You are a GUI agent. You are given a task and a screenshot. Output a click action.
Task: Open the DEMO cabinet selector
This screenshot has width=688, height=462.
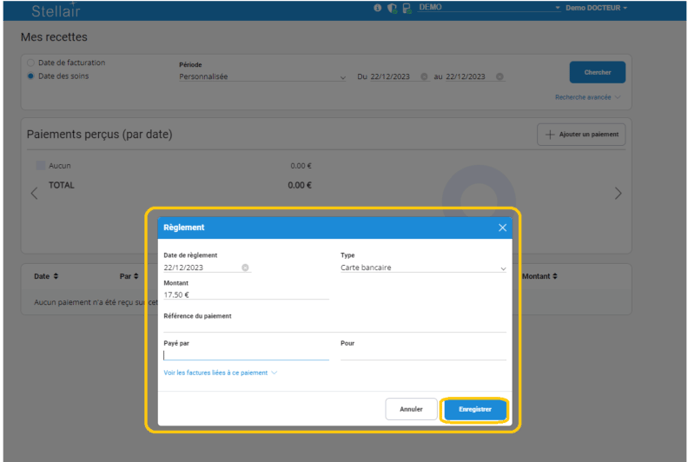[x=490, y=8]
